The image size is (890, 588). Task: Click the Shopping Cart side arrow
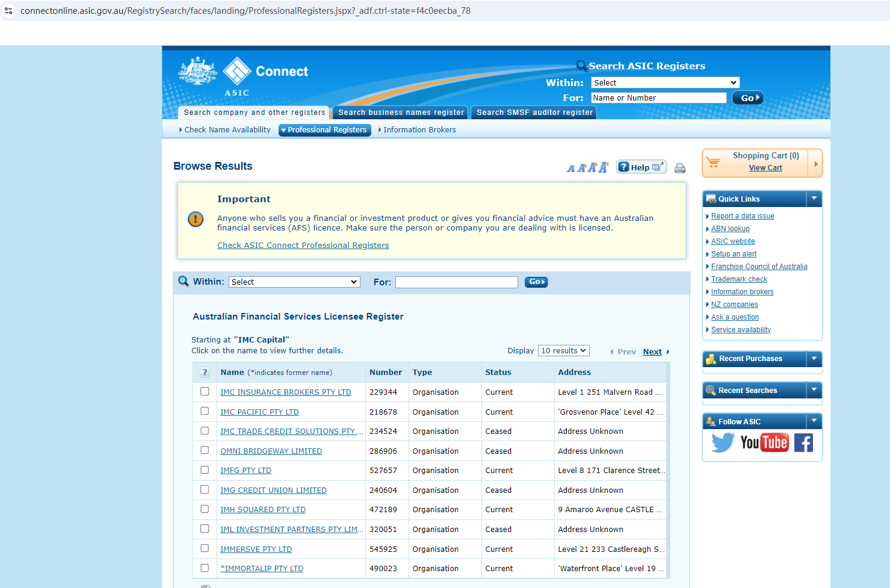tap(816, 163)
